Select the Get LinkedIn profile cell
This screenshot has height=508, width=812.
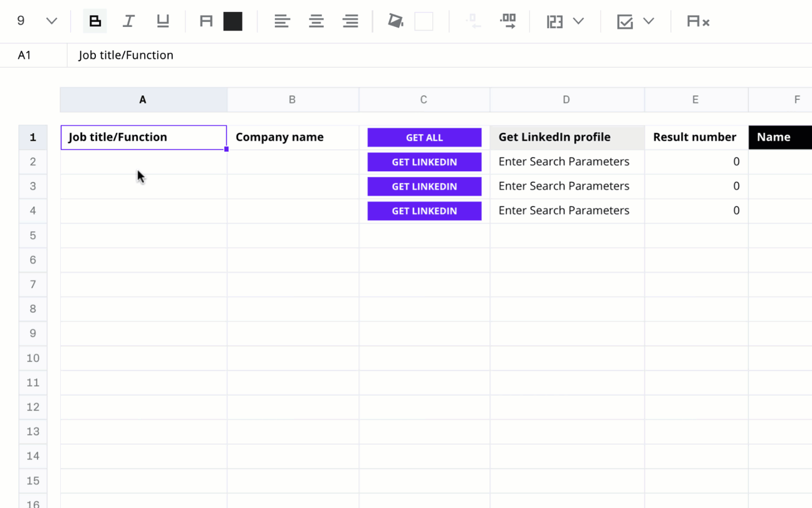click(x=566, y=137)
